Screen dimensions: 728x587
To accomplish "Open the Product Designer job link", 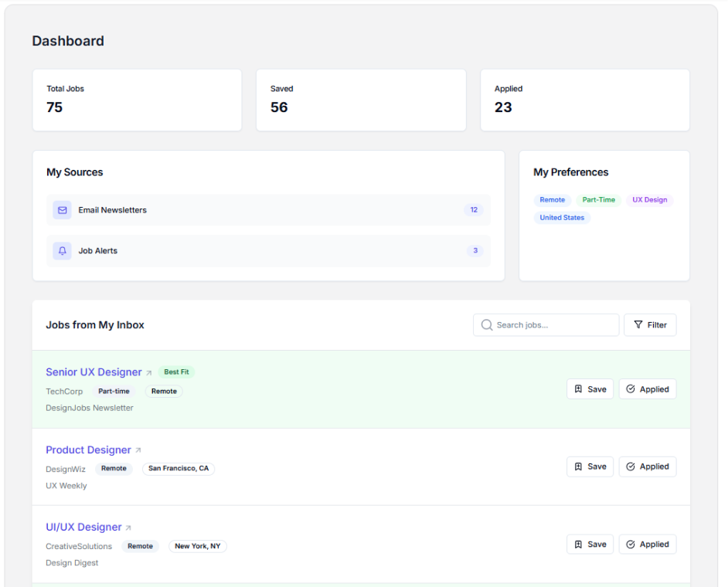I will coord(88,450).
